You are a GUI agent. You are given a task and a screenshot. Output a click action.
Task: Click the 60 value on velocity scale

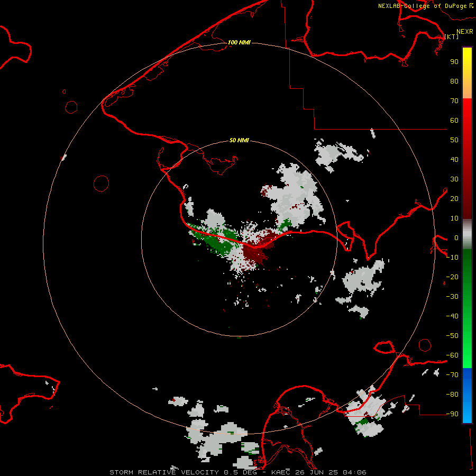pyautogui.click(x=454, y=121)
